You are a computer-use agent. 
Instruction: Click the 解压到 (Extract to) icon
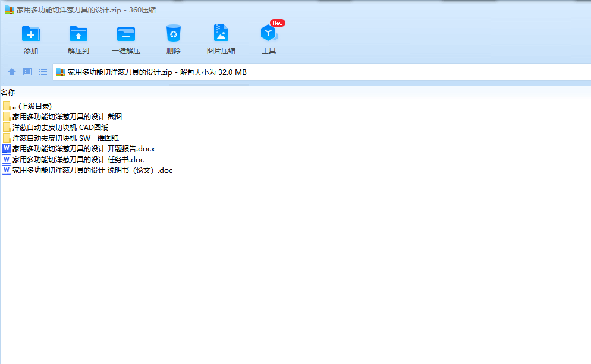pyautogui.click(x=78, y=34)
